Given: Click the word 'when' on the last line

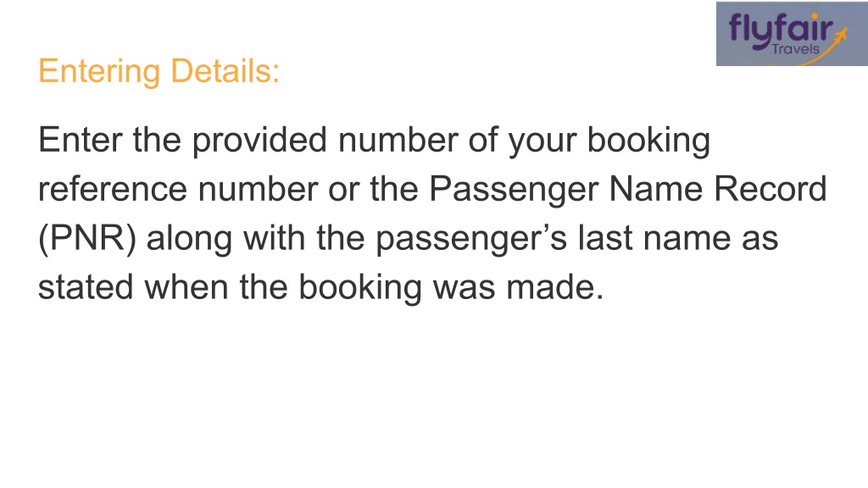Looking at the screenshot, I should [x=186, y=288].
